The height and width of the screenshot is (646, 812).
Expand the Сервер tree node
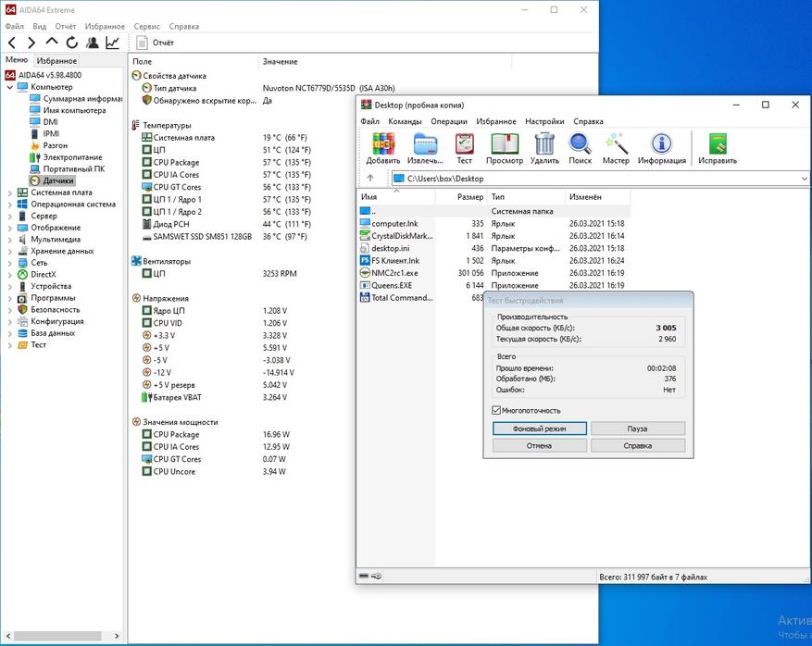coord(10,216)
